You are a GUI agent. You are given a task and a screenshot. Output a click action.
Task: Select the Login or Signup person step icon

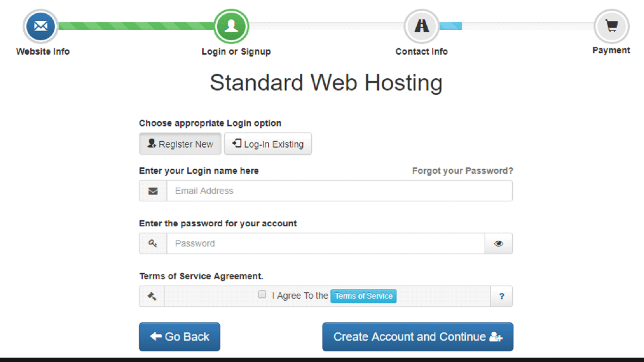tap(231, 26)
